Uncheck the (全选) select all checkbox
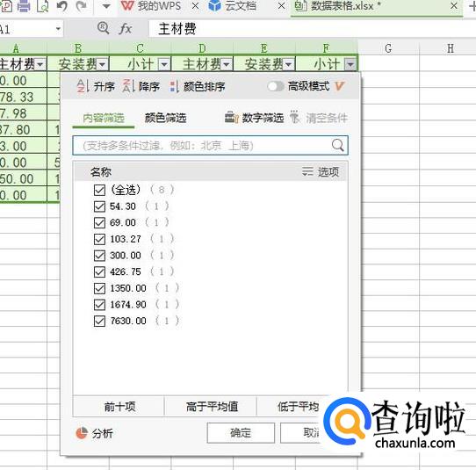The width and height of the screenshot is (476, 470). click(x=99, y=190)
